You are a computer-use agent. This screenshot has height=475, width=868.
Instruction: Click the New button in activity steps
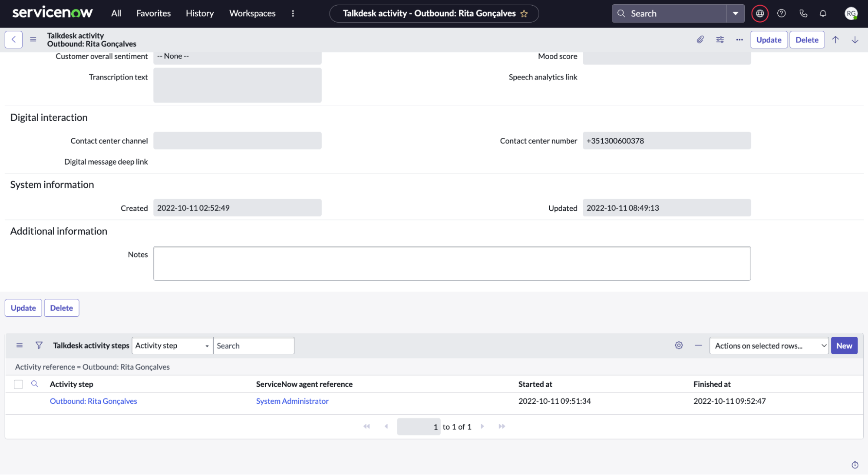[844, 345]
